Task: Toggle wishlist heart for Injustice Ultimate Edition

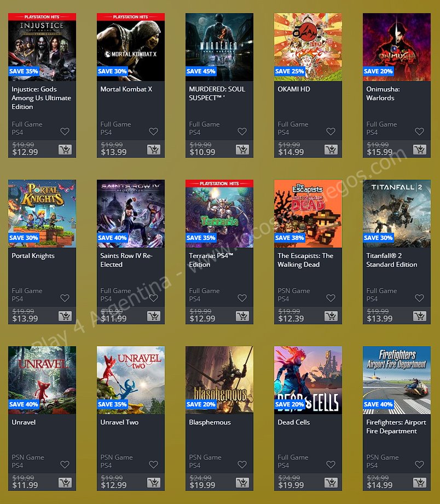Action: point(65,131)
